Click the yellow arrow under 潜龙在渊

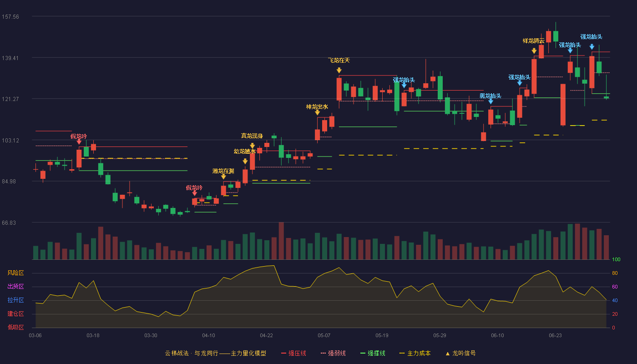click(x=223, y=177)
